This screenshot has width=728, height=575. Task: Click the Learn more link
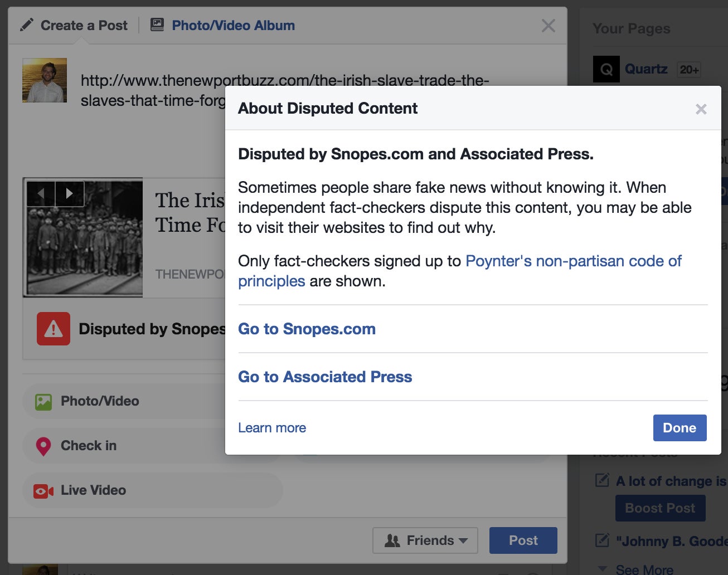(x=272, y=428)
